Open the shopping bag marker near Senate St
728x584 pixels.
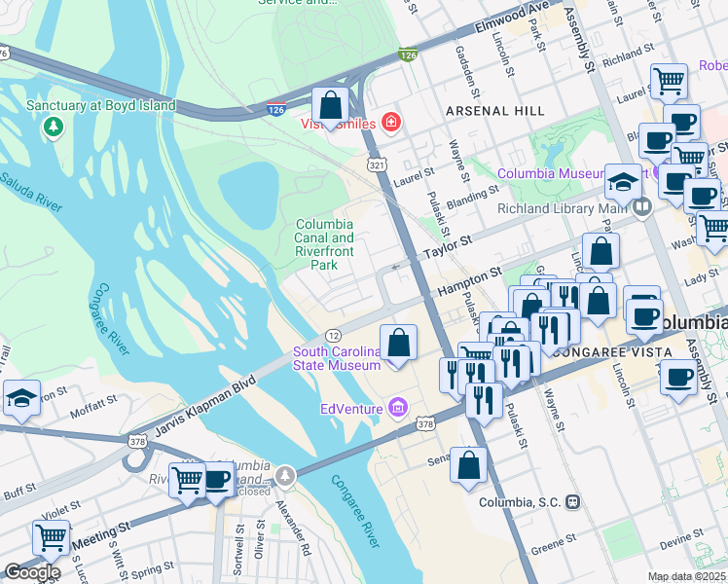click(x=468, y=466)
